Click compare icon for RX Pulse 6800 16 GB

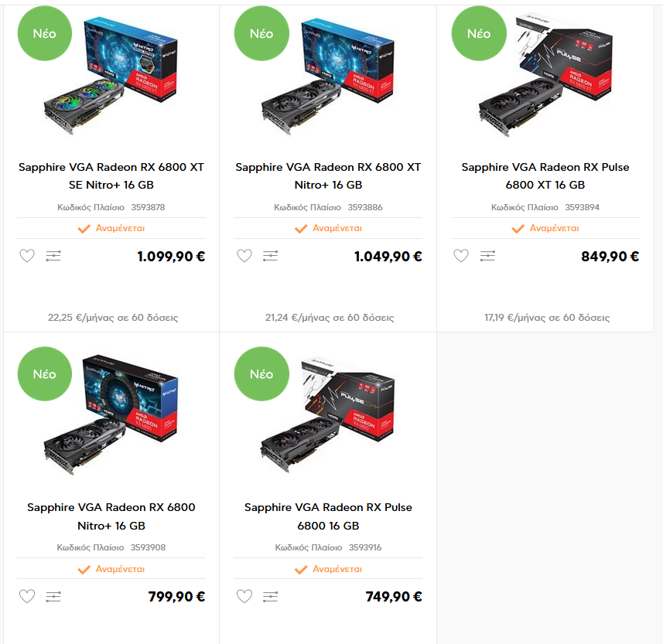271,596
